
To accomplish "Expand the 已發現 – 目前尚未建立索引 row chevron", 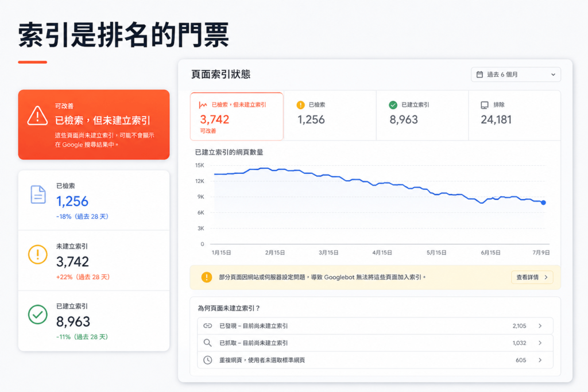I will pyautogui.click(x=540, y=325).
